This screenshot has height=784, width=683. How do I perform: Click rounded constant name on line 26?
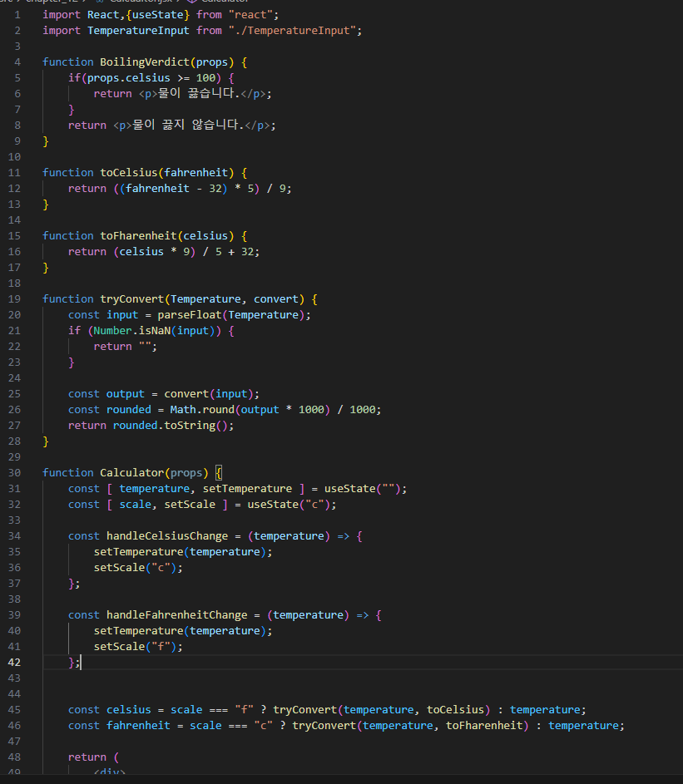[129, 410]
